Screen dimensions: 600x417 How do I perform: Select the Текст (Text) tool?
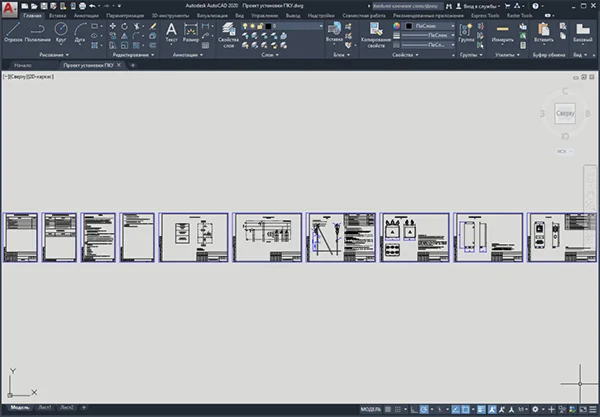(x=171, y=32)
